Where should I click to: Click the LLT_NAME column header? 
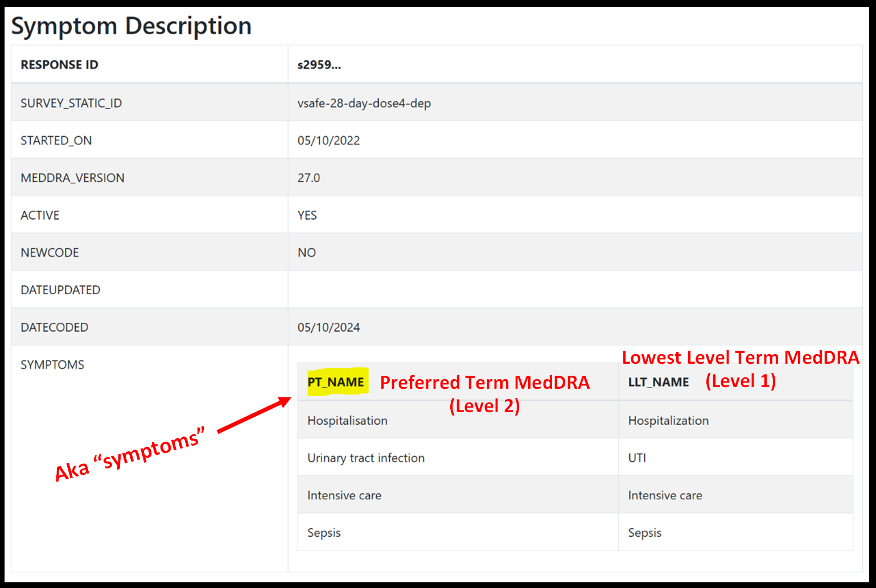pyautogui.click(x=659, y=382)
